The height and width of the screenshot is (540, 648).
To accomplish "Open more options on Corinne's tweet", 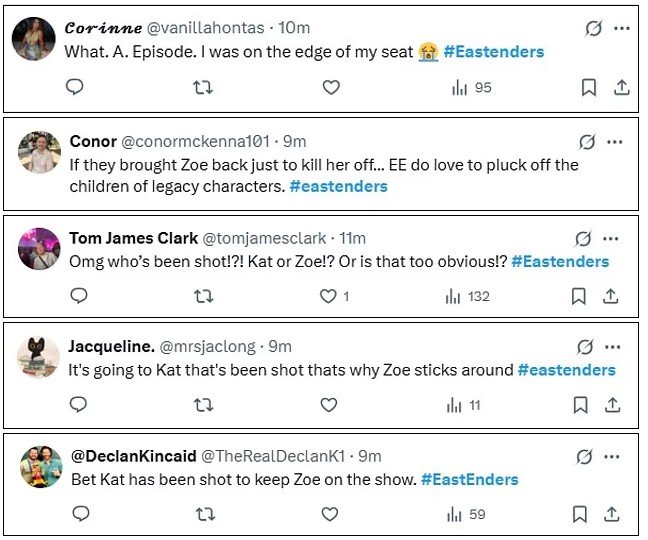I will pyautogui.click(x=623, y=29).
